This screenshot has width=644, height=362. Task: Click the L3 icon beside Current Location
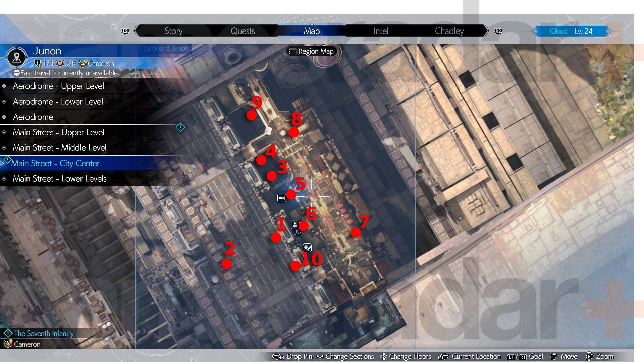click(x=443, y=357)
